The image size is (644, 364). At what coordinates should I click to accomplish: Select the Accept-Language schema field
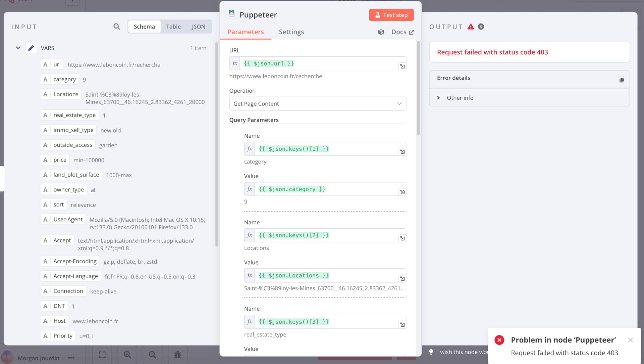pos(70,276)
